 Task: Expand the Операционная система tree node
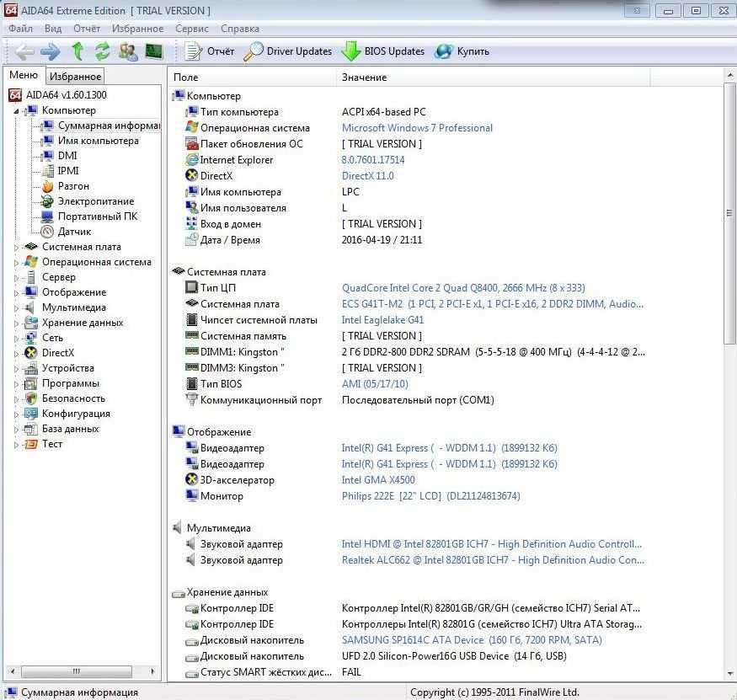(17, 263)
